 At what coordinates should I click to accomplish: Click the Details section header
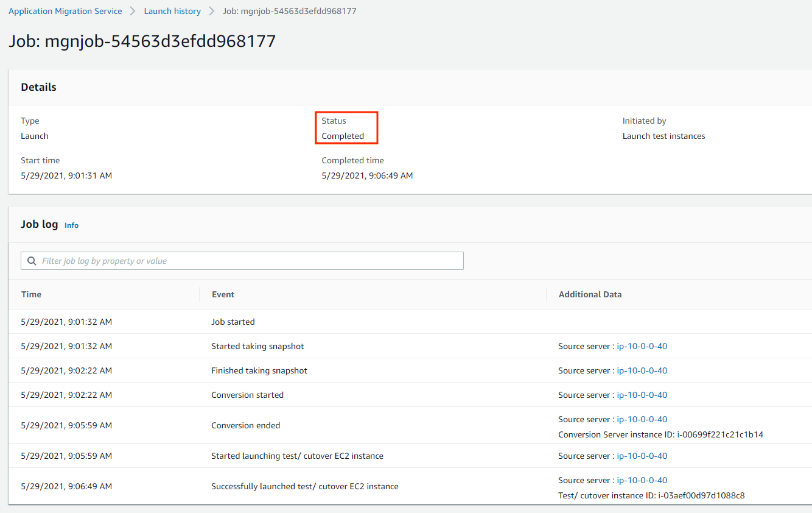pyautogui.click(x=39, y=87)
